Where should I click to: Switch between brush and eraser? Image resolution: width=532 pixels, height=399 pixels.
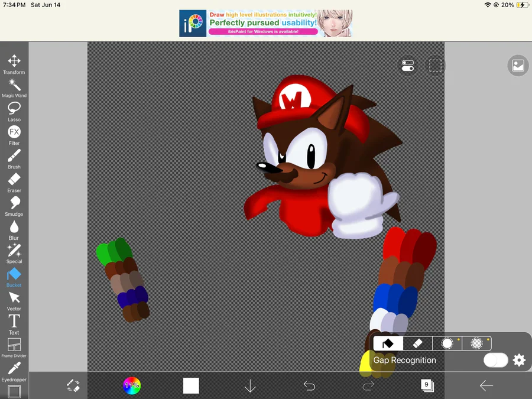[x=73, y=386]
